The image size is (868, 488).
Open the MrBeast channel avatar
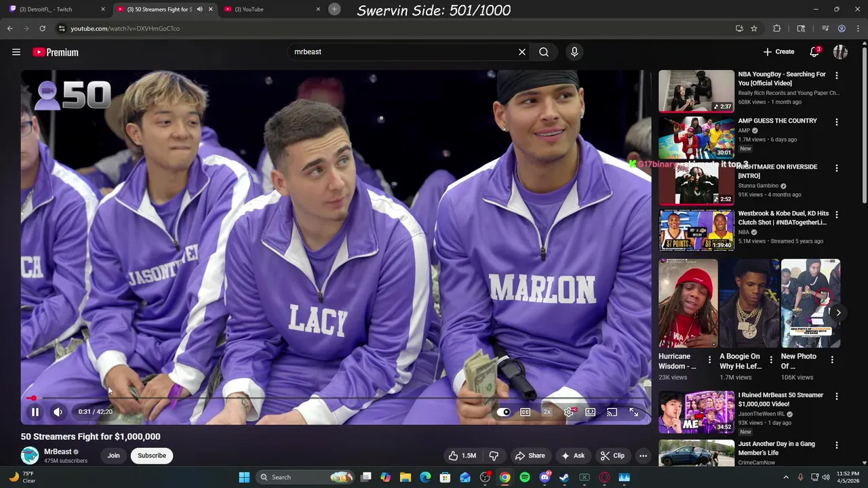(x=30, y=455)
